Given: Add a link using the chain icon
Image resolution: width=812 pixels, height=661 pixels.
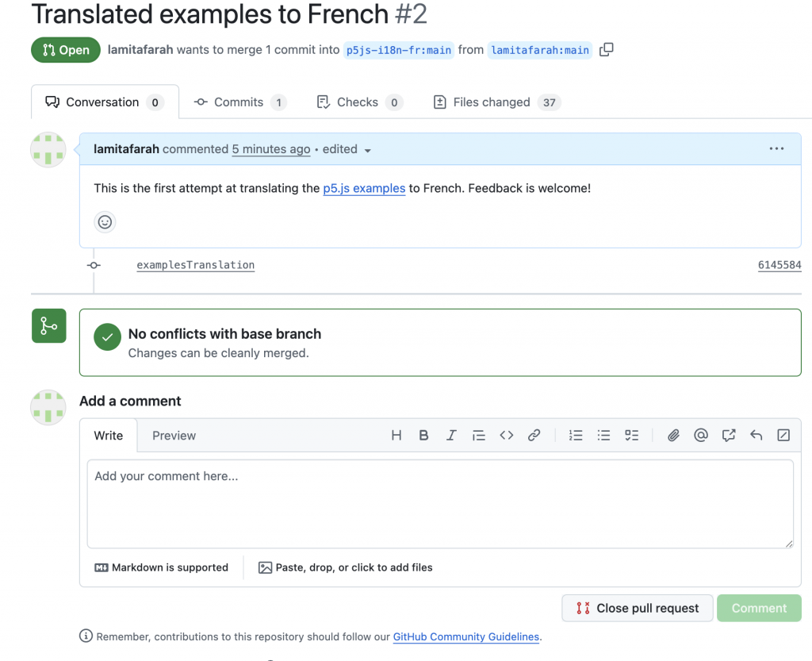Looking at the screenshot, I should click(534, 435).
